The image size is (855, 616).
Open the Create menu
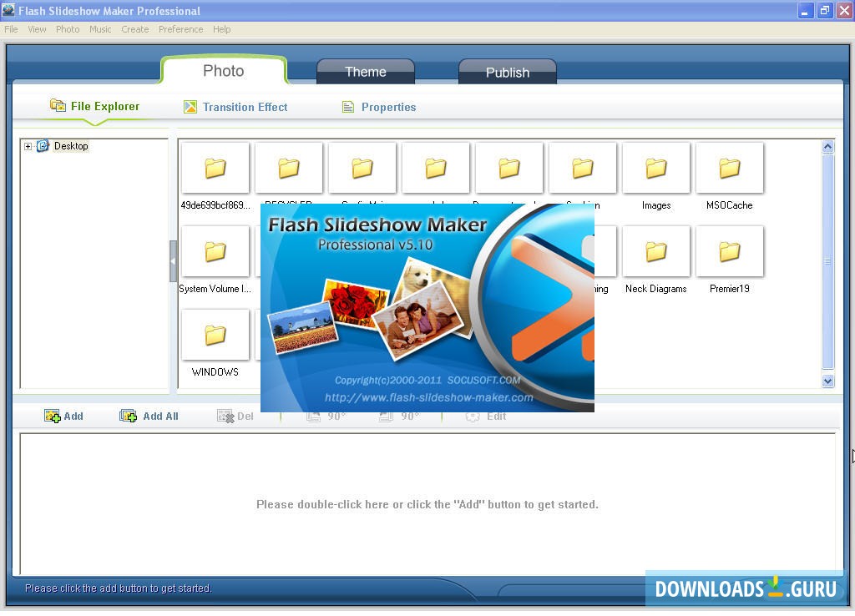[135, 29]
